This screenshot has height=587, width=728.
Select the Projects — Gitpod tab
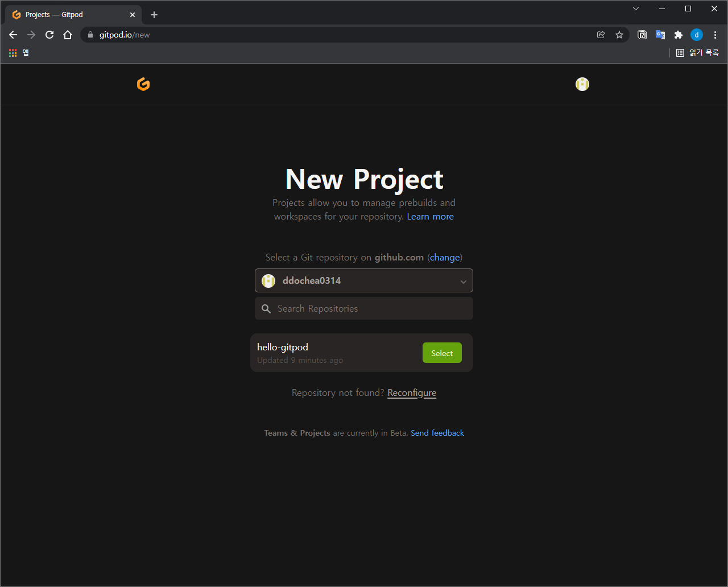click(x=73, y=15)
